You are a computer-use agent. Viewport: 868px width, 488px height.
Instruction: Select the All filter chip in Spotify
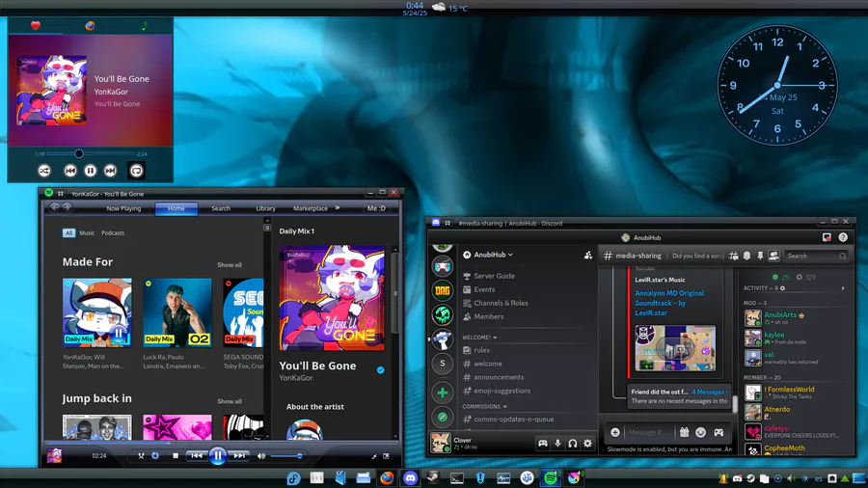tap(68, 233)
